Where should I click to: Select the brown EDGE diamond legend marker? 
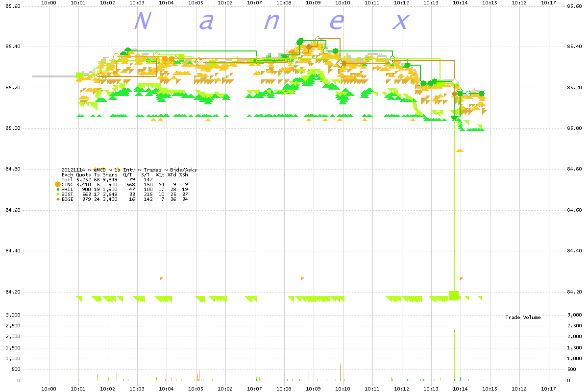click(58, 199)
